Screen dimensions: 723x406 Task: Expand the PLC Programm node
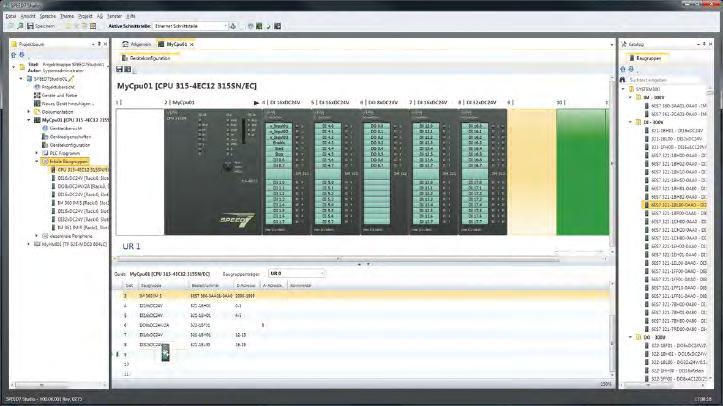[37, 153]
